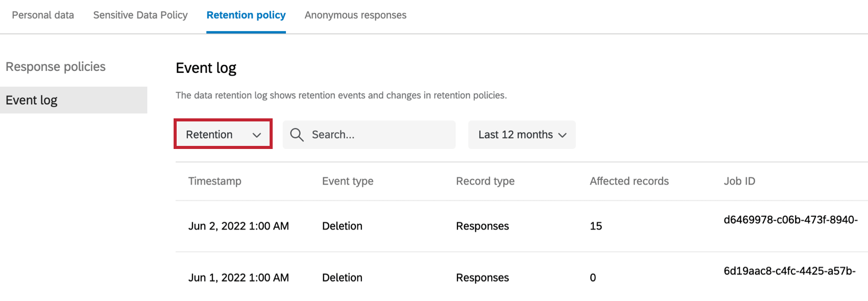Open the Retention event type dropdown
This screenshot has height=301, width=868.
tap(223, 134)
